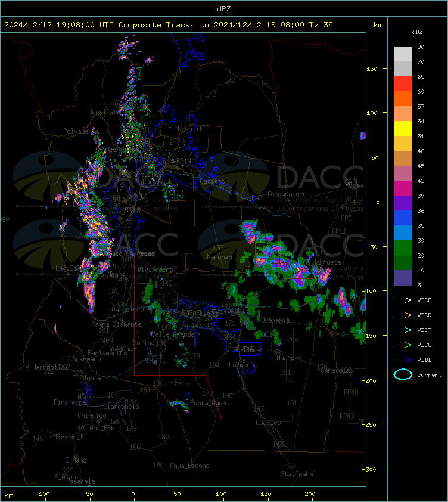Click the Nacunan place label
This screenshot has height=502, width=448.
point(219,257)
